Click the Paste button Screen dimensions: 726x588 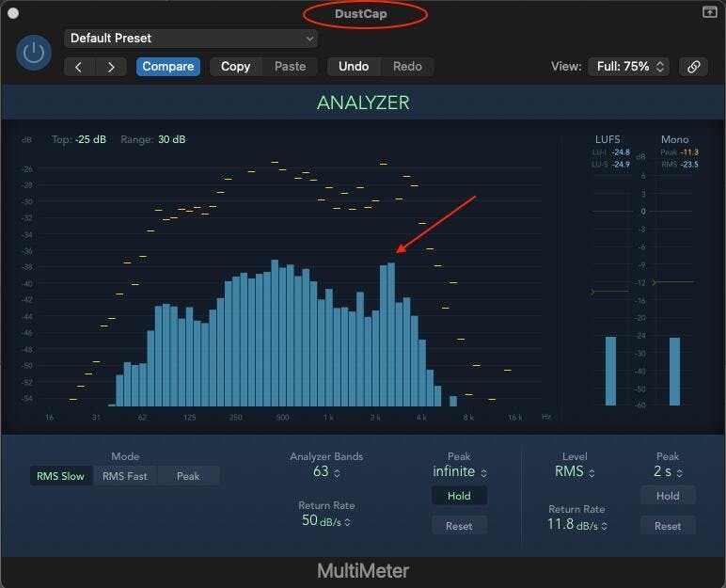click(290, 66)
